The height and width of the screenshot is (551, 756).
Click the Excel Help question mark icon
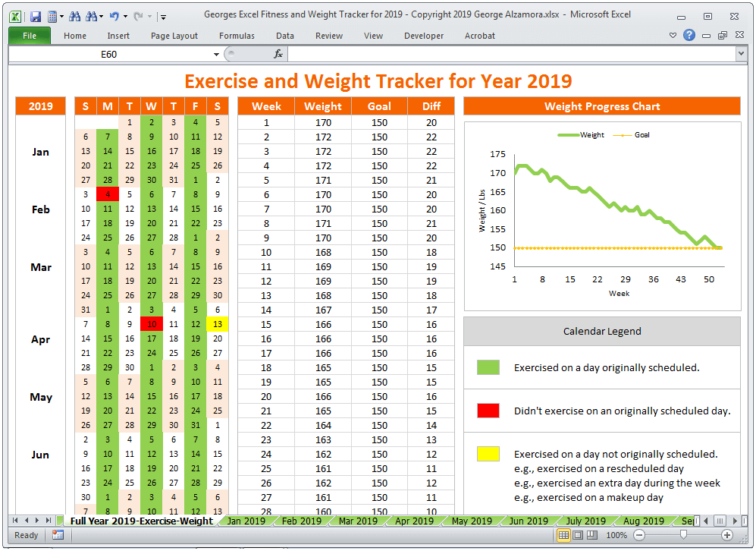click(x=689, y=36)
